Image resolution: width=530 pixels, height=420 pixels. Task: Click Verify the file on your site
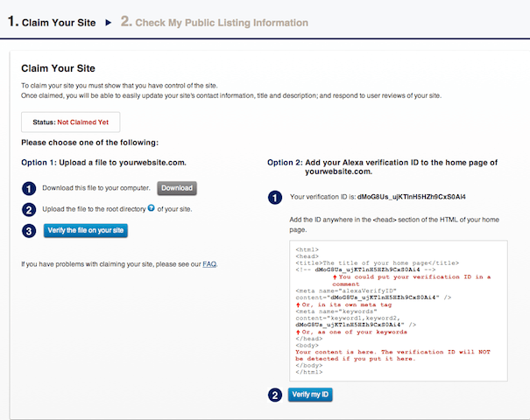coord(86,231)
